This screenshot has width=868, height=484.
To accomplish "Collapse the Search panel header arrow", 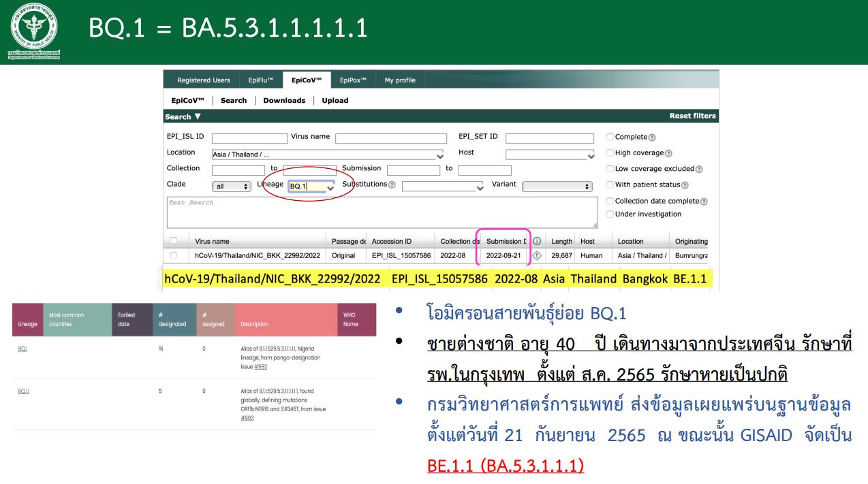I will coord(198,116).
